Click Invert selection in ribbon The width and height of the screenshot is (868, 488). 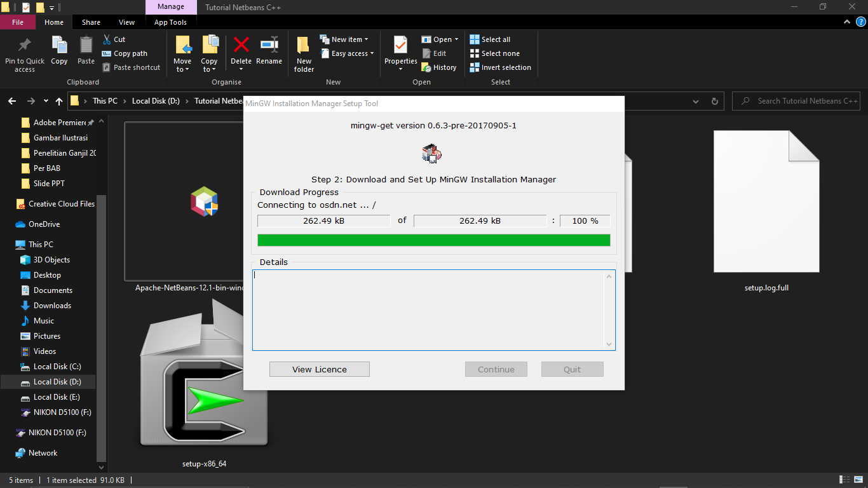click(x=500, y=67)
